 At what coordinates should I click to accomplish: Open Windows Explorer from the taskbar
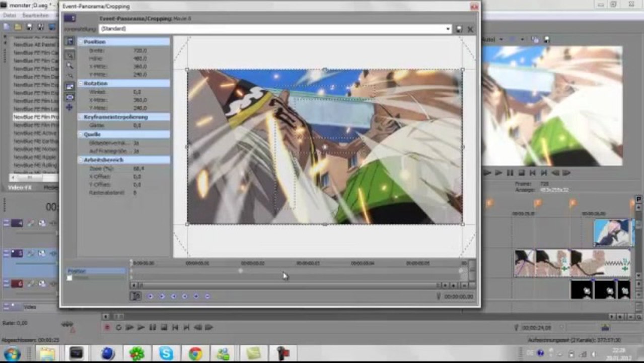(48, 353)
